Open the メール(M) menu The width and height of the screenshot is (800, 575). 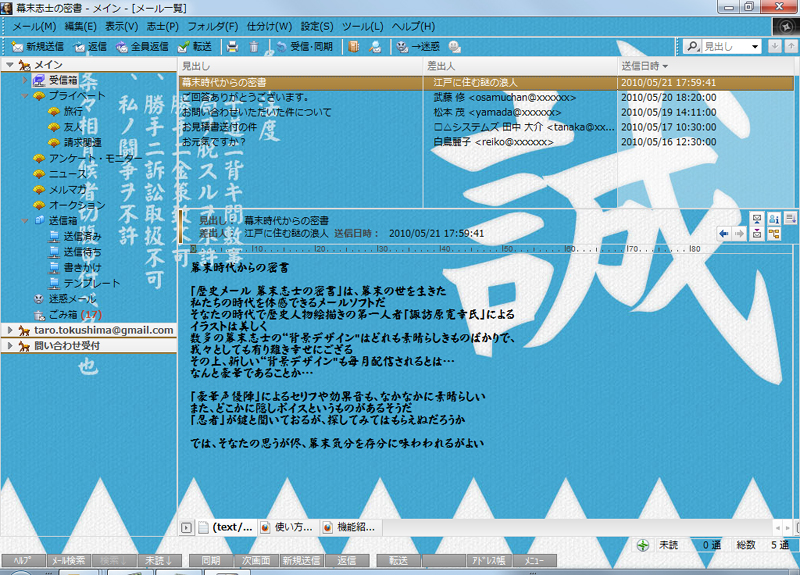[x=34, y=27]
